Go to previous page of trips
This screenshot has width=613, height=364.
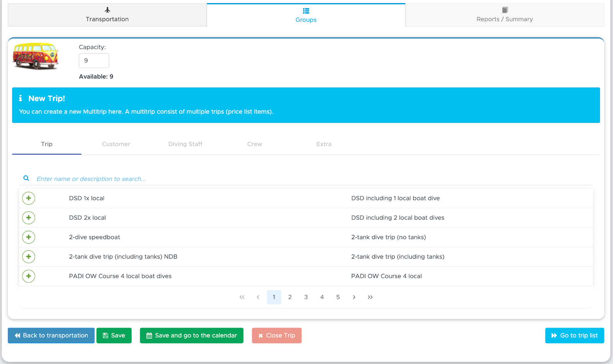pos(258,297)
